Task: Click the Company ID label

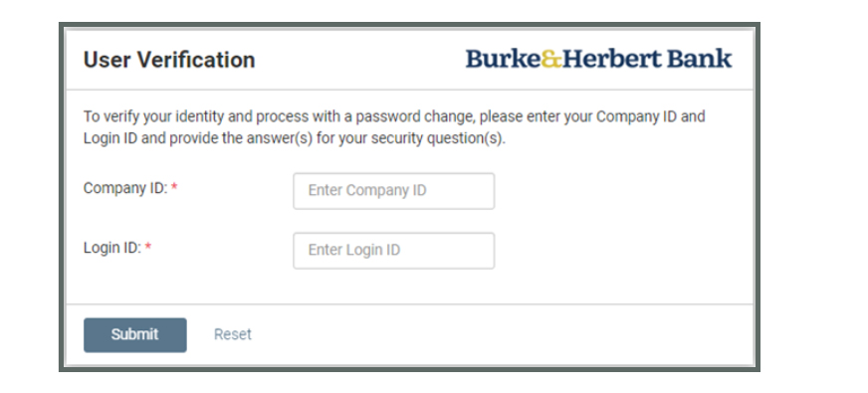Action: pos(125,188)
